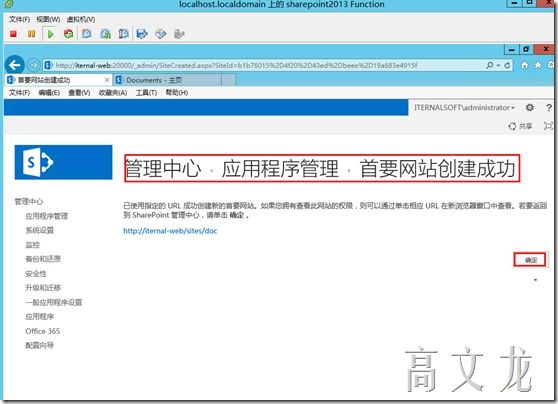558x404 pixels.
Task: Refresh the page with the reload icon
Action: coord(507,65)
